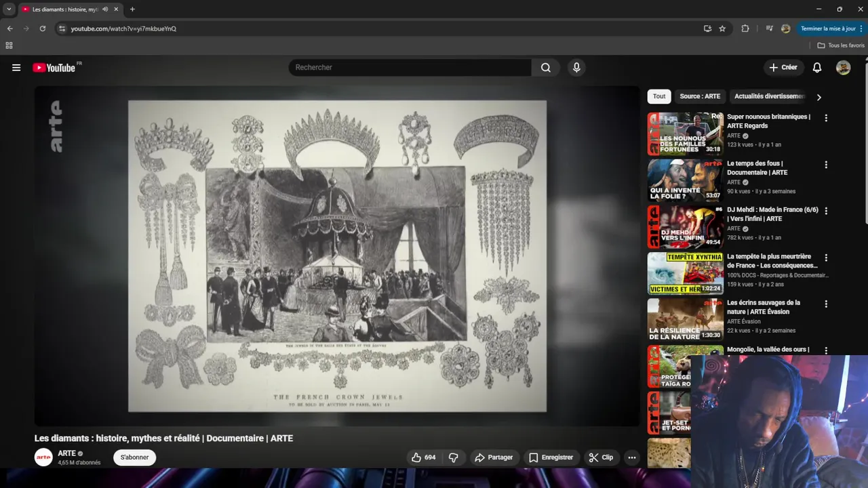Open options for DJ Mehdi video
868x488 pixels.
click(826, 211)
